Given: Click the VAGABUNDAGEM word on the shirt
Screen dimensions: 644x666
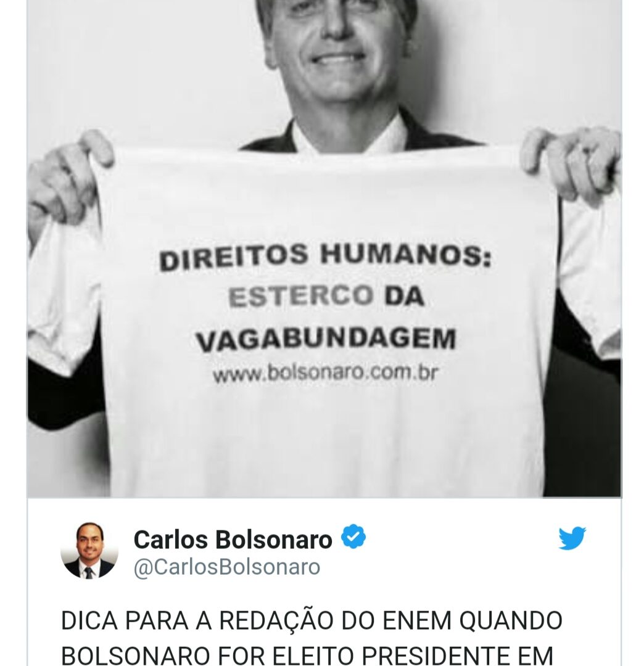Looking at the screenshot, I should (x=326, y=339).
